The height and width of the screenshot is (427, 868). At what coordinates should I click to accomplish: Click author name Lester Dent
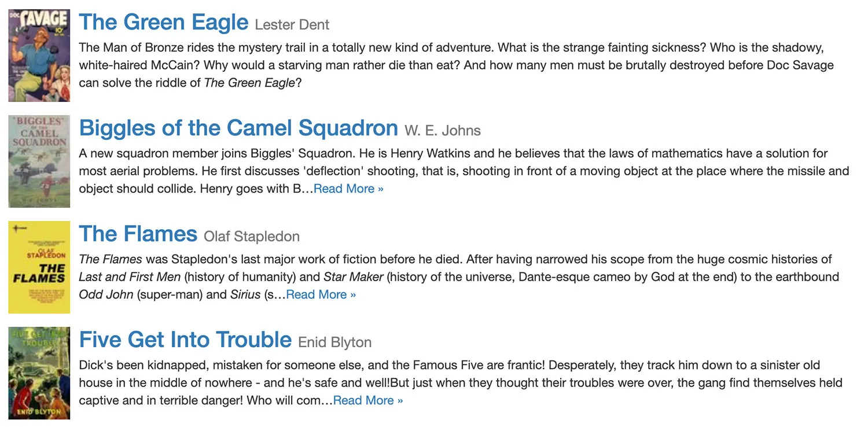click(x=292, y=25)
